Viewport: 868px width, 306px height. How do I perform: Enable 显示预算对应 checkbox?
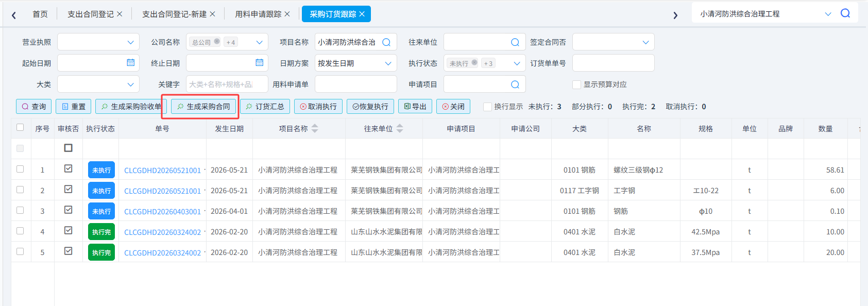click(577, 84)
